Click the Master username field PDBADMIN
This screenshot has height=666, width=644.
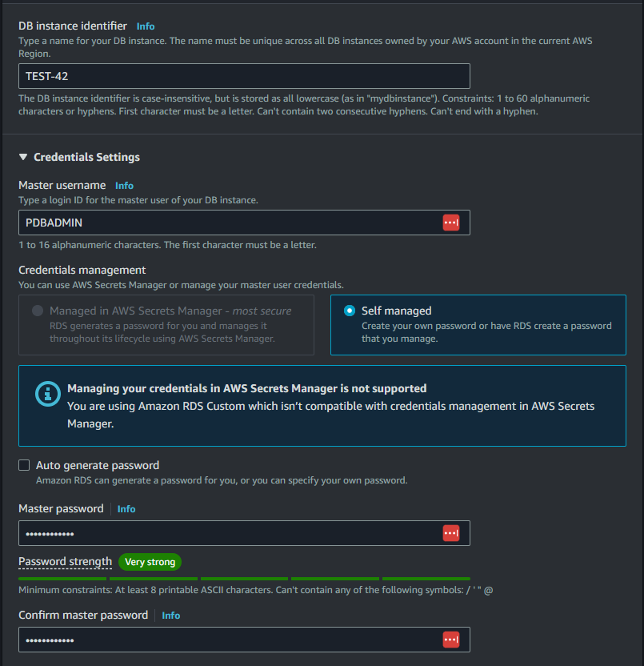click(244, 223)
